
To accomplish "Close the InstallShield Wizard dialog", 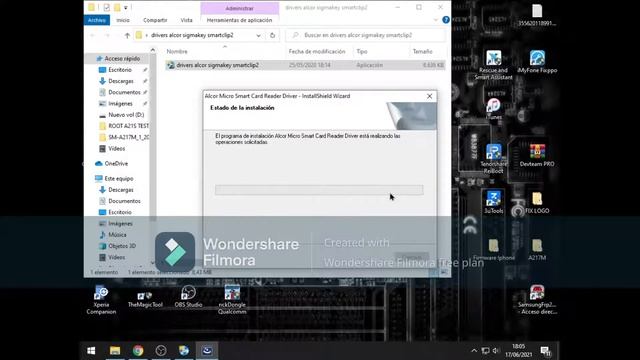I will pyautogui.click(x=429, y=96).
